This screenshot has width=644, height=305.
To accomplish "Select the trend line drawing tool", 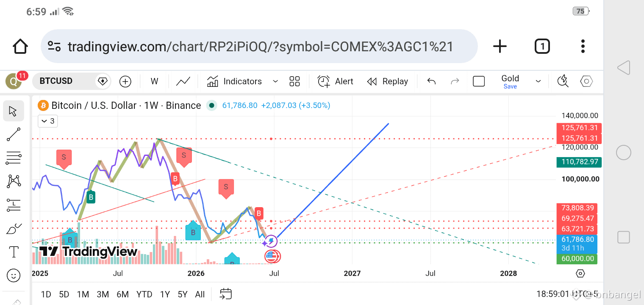I will pyautogui.click(x=14, y=135).
